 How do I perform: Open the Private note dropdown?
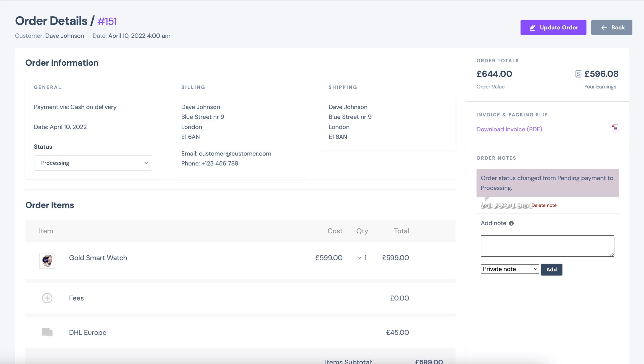click(x=510, y=269)
